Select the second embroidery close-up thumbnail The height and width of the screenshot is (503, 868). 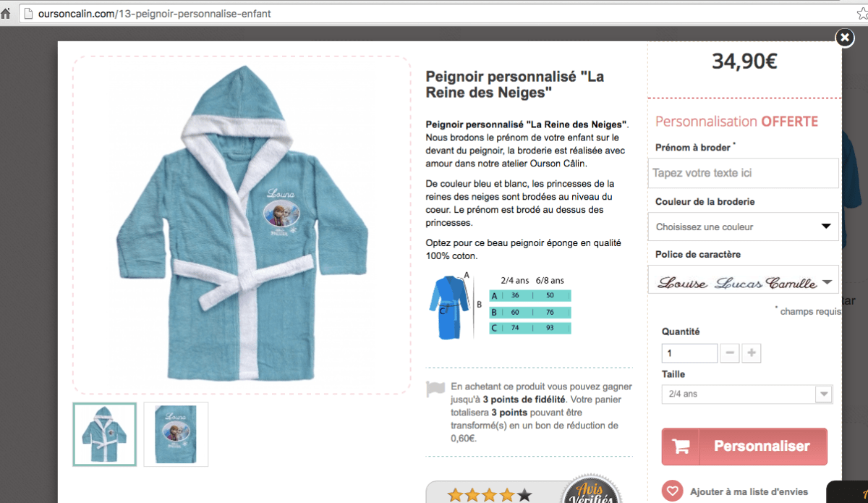[x=176, y=434]
